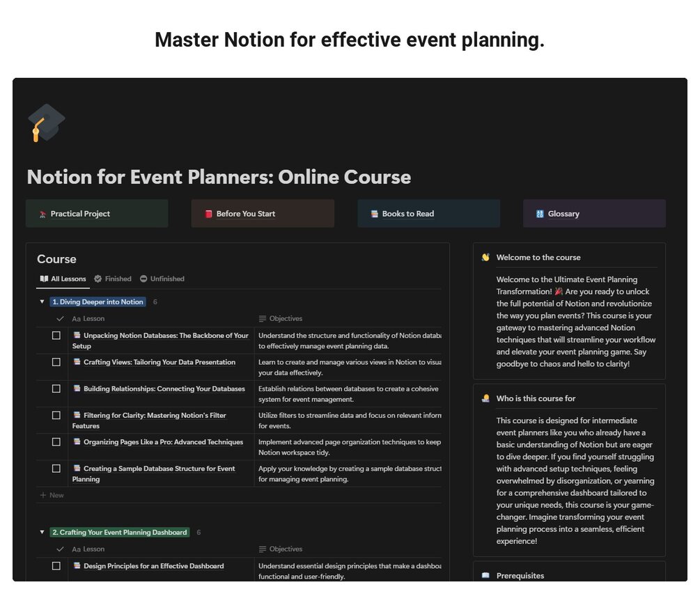Click Lesson column header in first group
The width and height of the screenshot is (700, 594).
point(88,319)
